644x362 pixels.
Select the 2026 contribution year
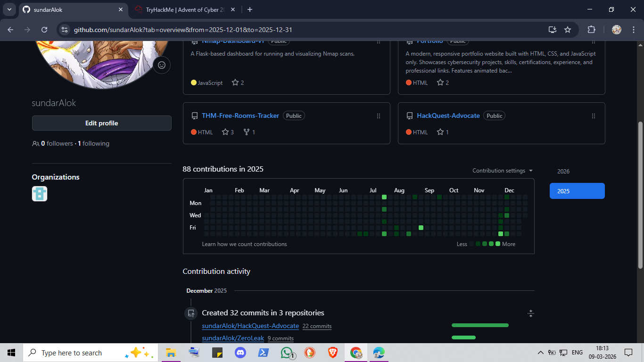click(563, 172)
